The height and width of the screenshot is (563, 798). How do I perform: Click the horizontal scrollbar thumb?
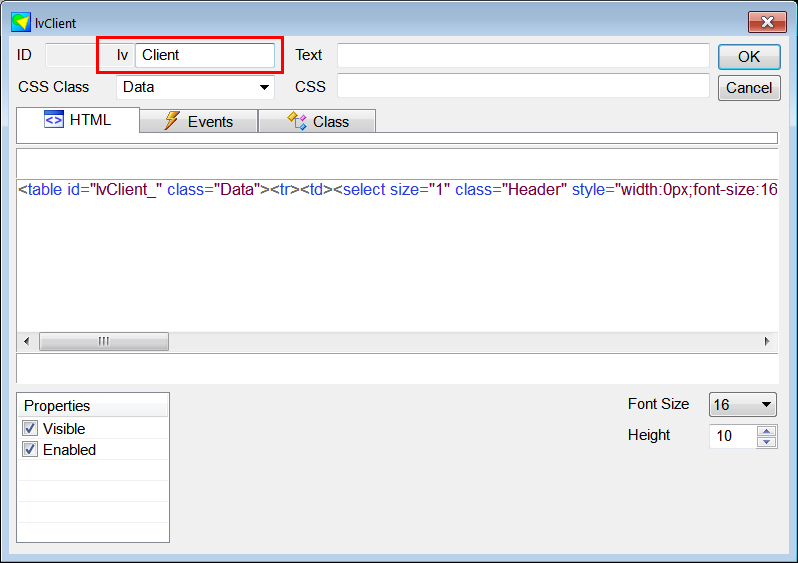click(104, 342)
